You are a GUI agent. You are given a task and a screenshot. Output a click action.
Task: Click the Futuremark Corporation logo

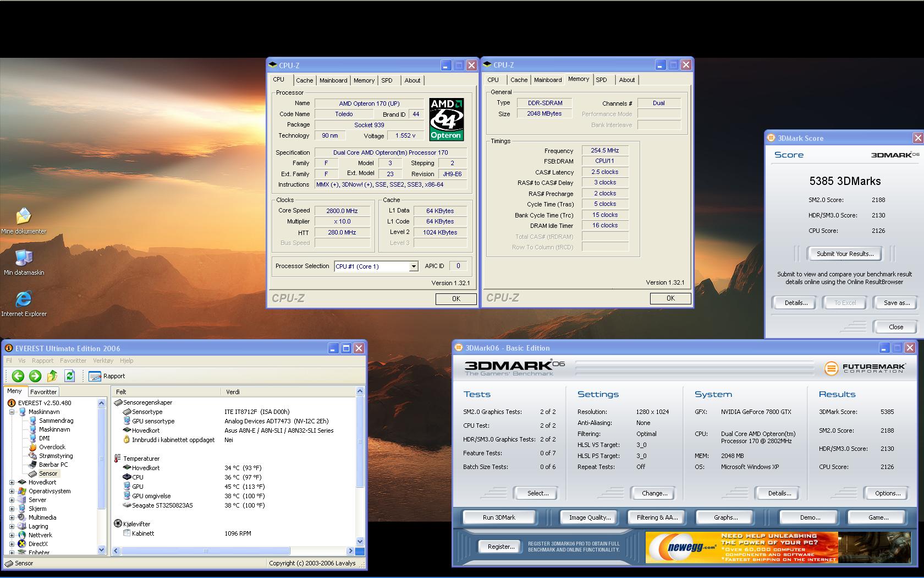point(865,368)
